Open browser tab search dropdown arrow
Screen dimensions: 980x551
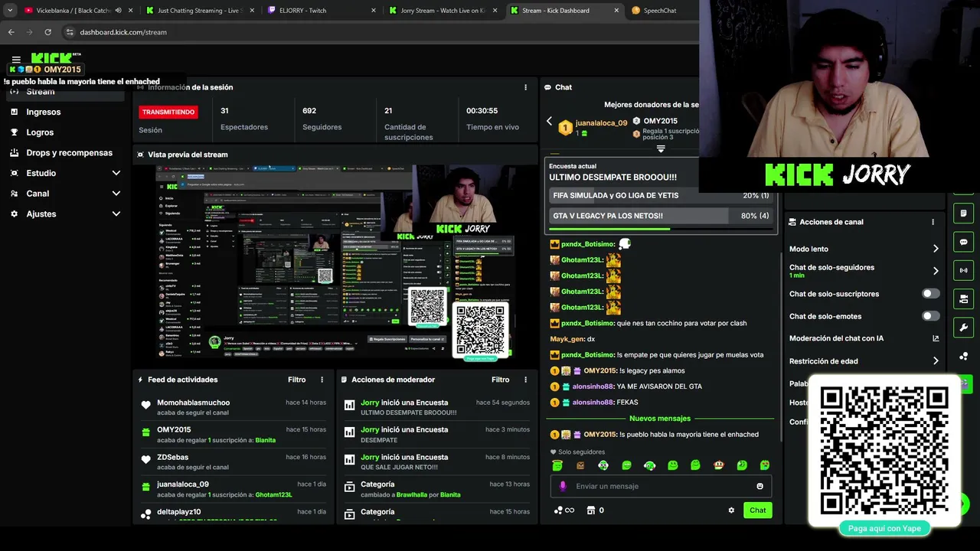(10, 11)
